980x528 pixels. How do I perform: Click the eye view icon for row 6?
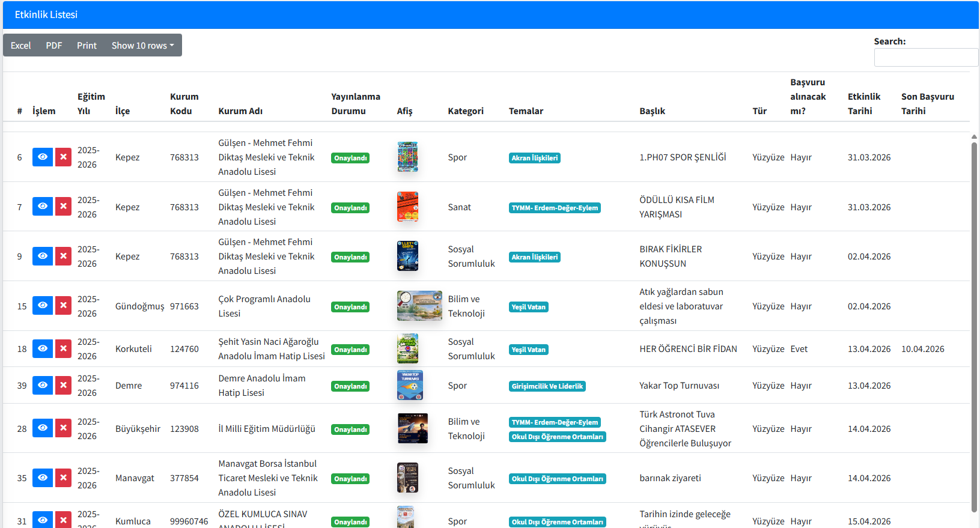[x=42, y=157]
